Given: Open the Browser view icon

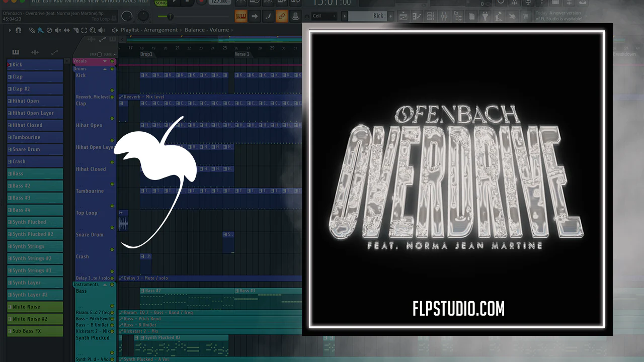Looking at the screenshot, I should 458,17.
